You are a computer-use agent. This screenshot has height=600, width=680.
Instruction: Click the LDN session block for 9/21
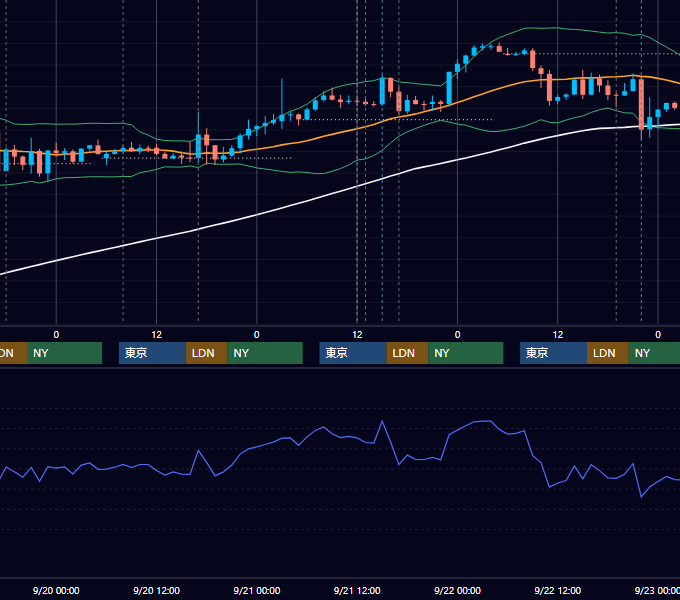(x=407, y=353)
